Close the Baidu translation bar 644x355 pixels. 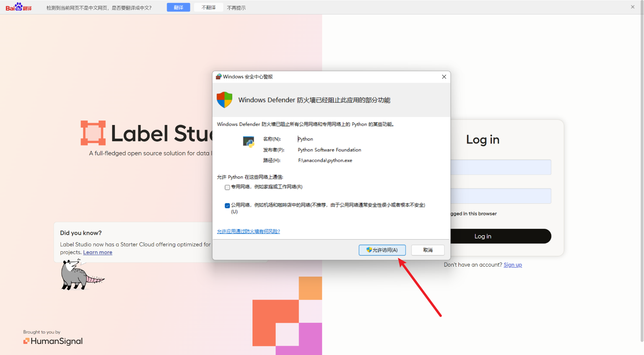633,7
